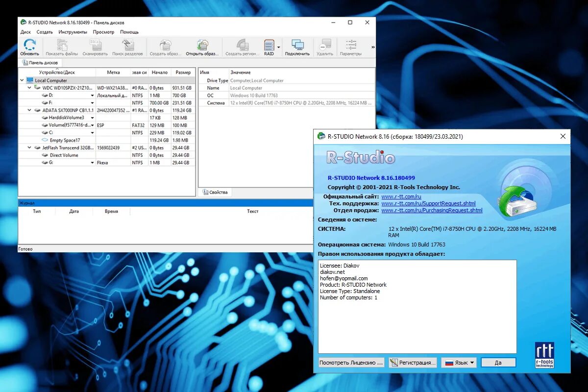Click the Russian flag on language button
Image resolution: width=588 pixels, height=392 pixels.
pos(448,363)
